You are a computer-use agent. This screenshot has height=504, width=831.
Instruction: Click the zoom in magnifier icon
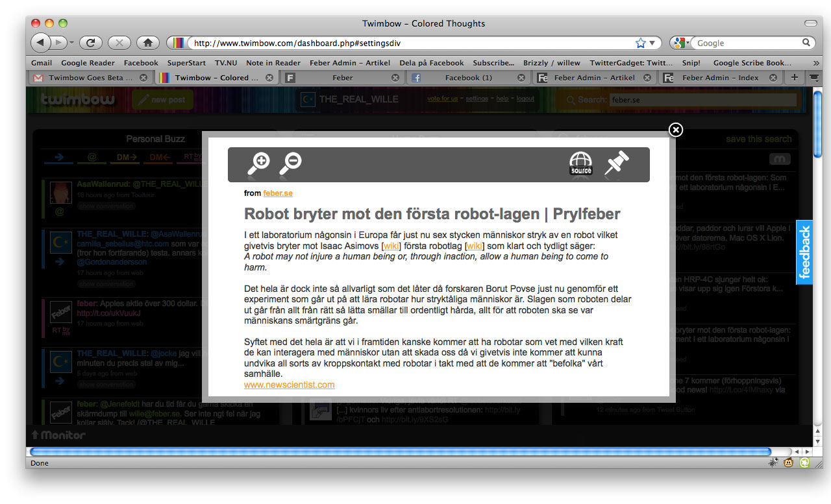click(258, 163)
